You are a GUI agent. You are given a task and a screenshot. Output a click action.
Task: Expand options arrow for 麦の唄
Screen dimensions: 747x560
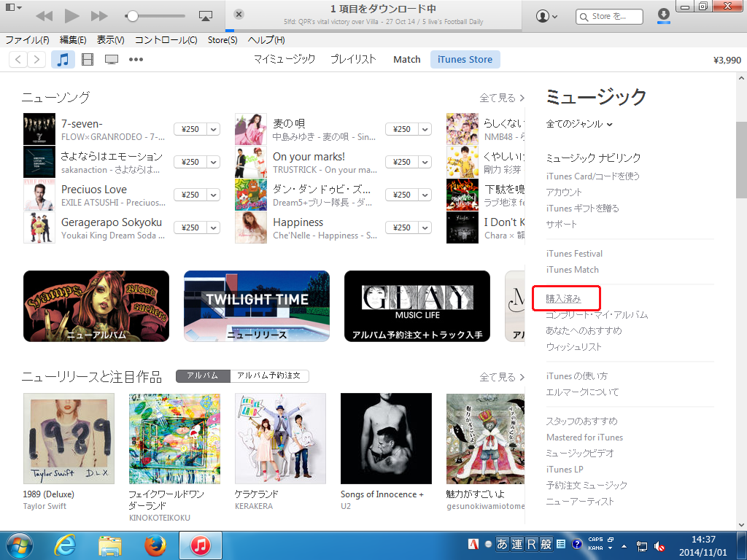point(425,129)
